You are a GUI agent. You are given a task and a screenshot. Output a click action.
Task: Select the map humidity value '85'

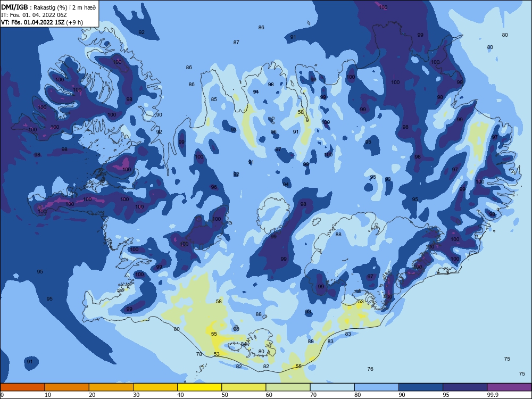pyautogui.click(x=214, y=99)
